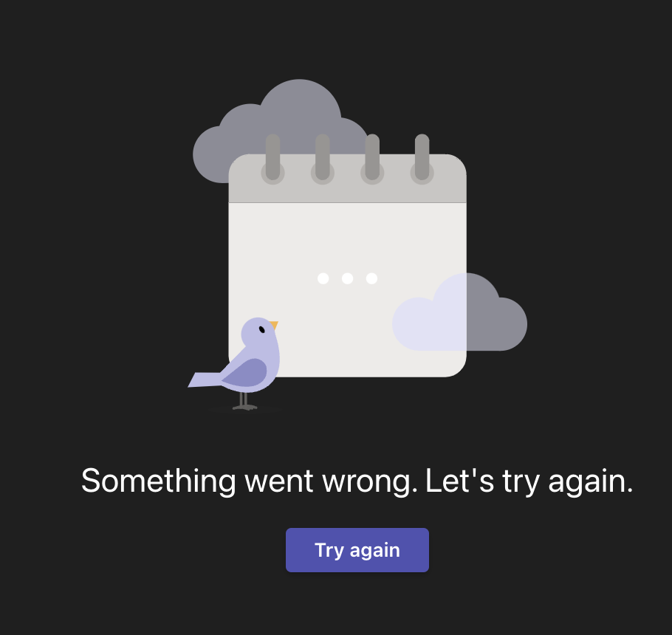Click the bird's darker purple wing
Screen dimensions: 672x635
[x=246, y=373]
